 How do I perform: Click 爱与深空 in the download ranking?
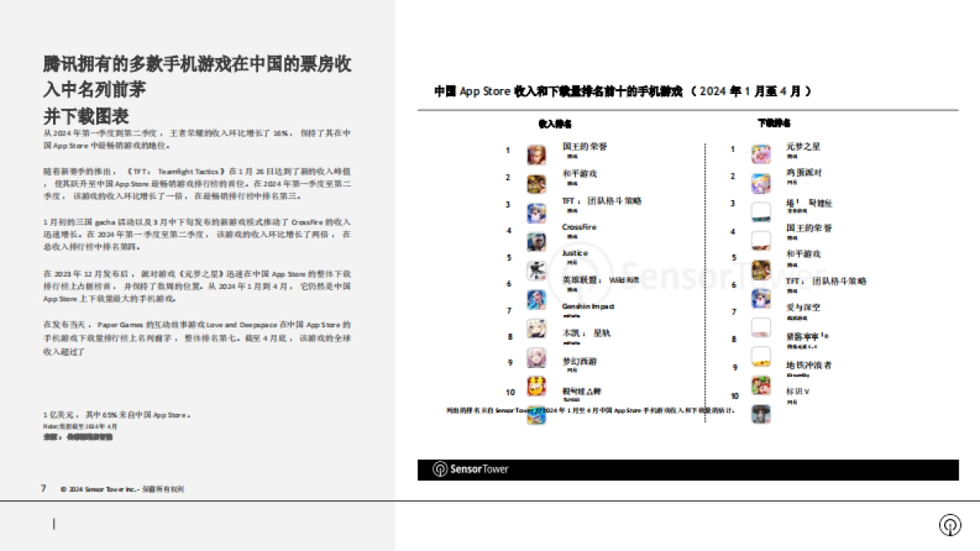point(804,308)
